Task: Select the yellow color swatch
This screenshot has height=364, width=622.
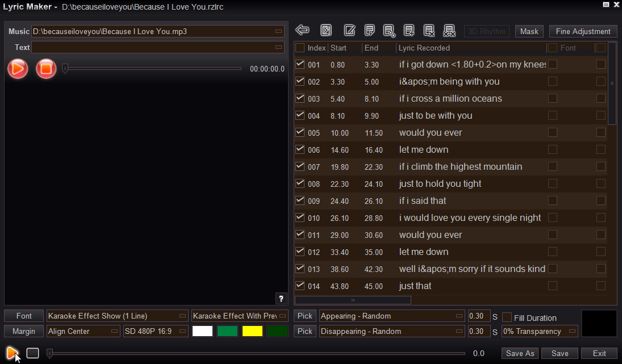Action: 252,330
